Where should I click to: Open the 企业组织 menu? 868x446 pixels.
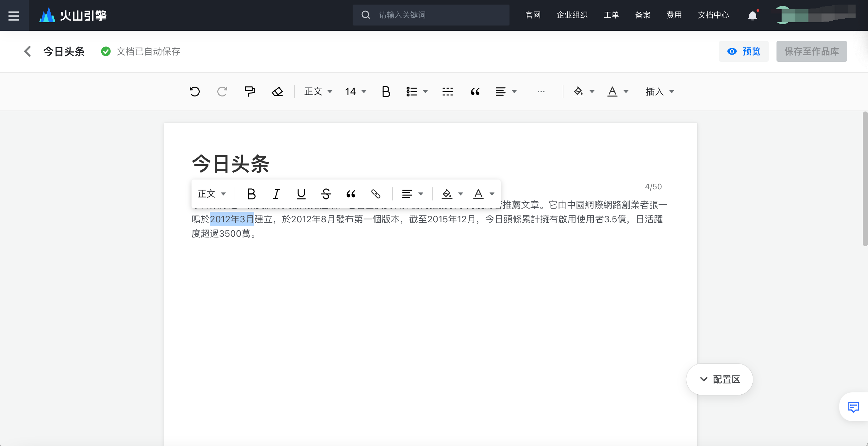(572, 15)
